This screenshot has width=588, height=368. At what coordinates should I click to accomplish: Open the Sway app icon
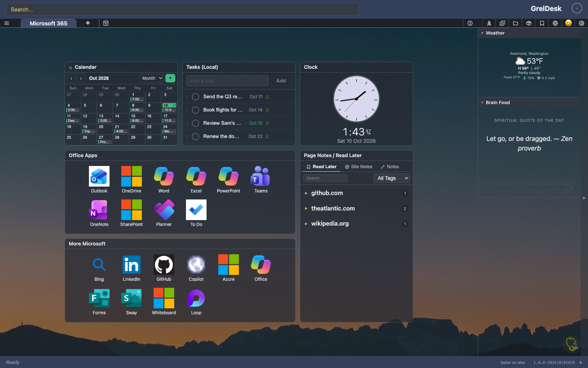pyautogui.click(x=132, y=298)
